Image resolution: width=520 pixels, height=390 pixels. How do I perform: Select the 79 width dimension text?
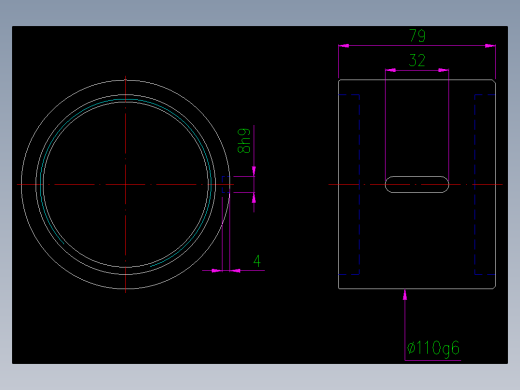pos(417,36)
